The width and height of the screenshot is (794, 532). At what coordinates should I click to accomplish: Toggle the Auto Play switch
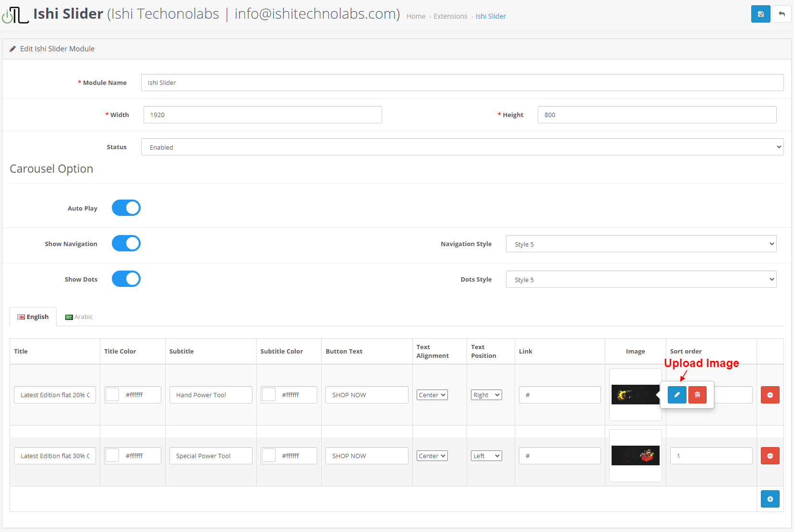[x=126, y=208]
